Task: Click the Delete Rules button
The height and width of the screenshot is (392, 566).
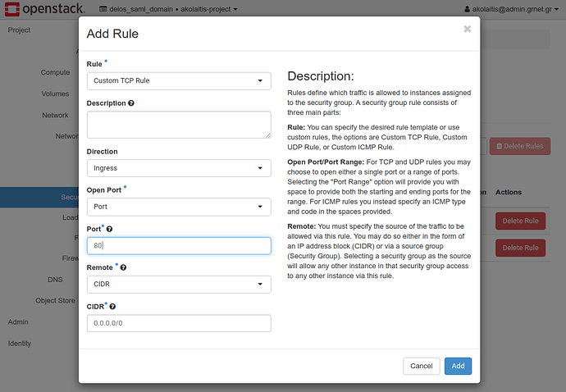Action: 519,147
